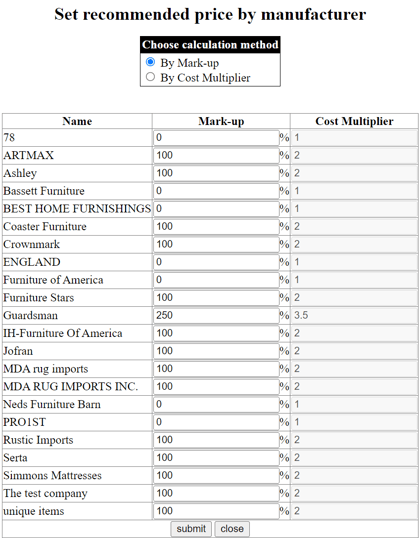Image resolution: width=419 pixels, height=538 pixels.
Task: Edit the Mark-up field for unique items
Action: click(216, 511)
